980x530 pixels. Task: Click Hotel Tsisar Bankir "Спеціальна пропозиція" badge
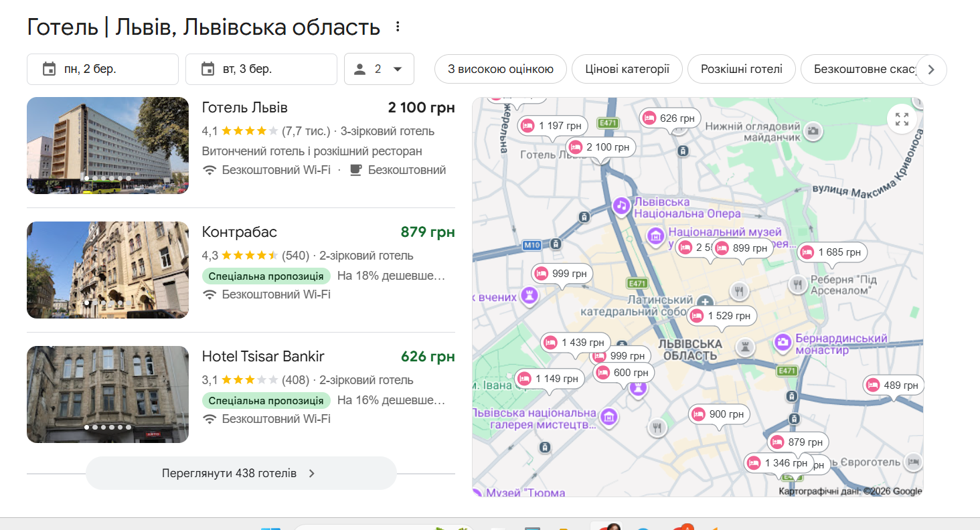click(266, 400)
